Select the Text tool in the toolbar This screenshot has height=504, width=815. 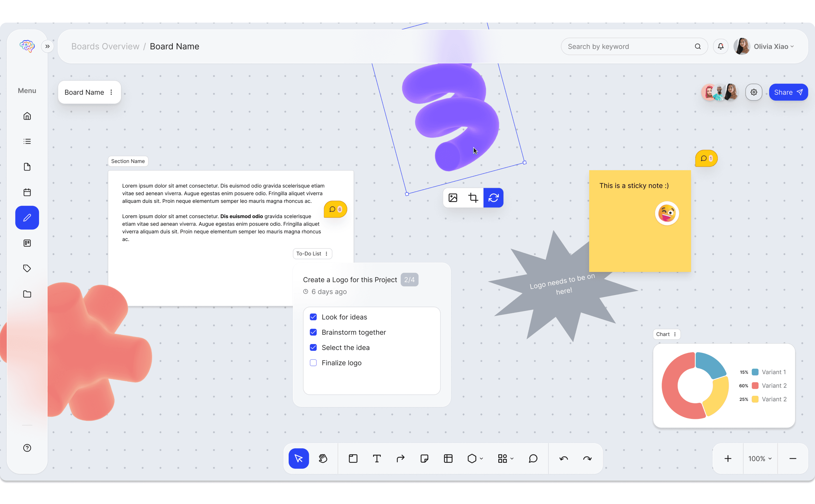tap(377, 459)
